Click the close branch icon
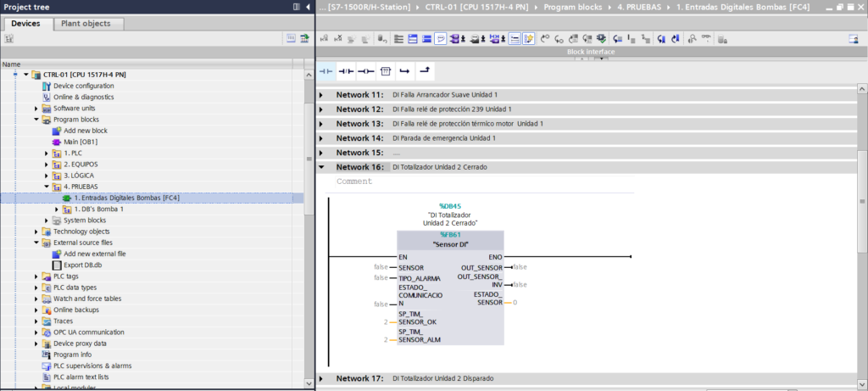The height and width of the screenshot is (391, 868). click(425, 70)
